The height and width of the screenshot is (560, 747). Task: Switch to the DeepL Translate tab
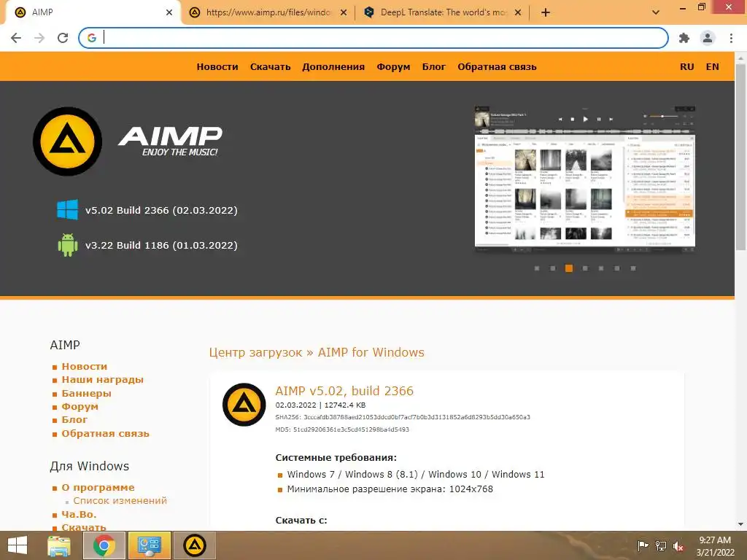pos(443,12)
